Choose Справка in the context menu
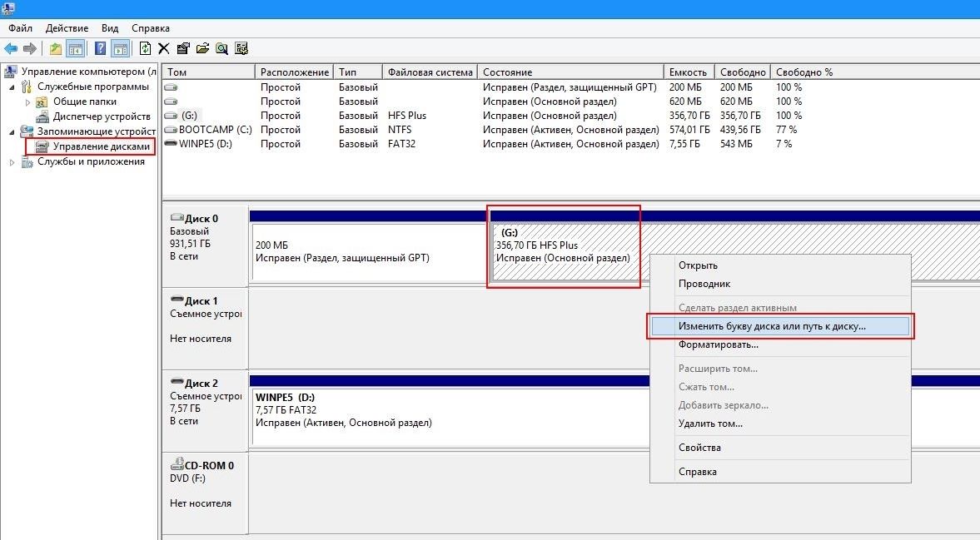 (x=780, y=472)
